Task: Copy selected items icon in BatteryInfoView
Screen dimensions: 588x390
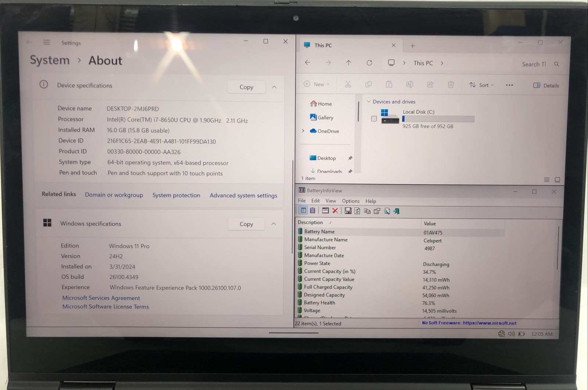Action: point(367,211)
